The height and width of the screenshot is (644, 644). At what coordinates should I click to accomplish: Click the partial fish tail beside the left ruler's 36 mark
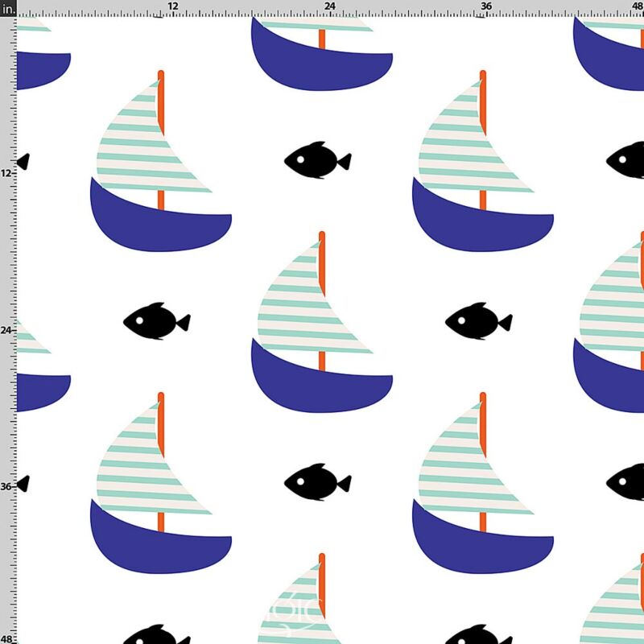coord(23,484)
